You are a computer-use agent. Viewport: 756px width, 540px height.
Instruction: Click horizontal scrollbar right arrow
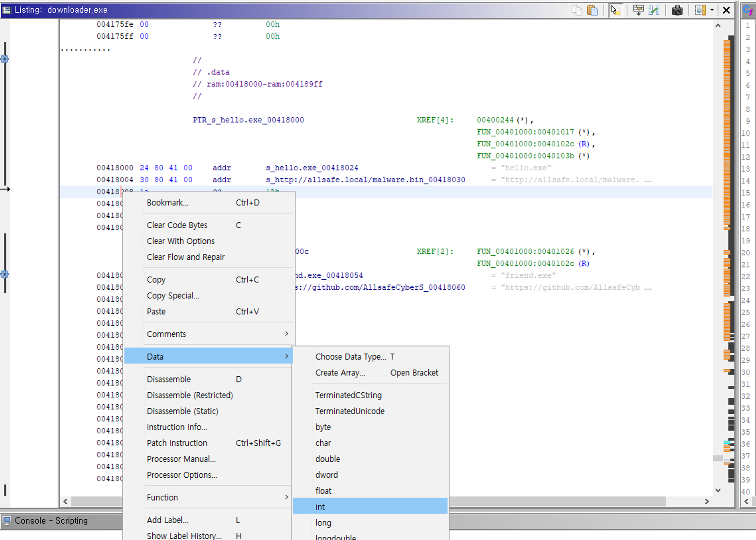(x=707, y=501)
